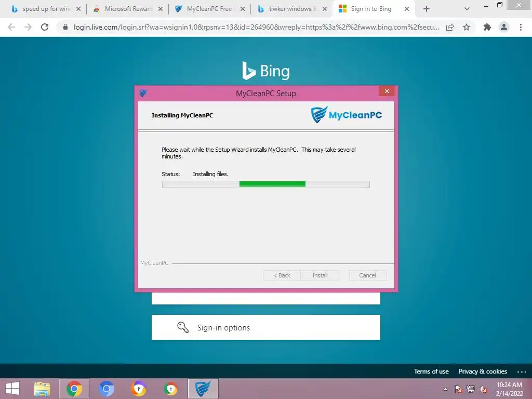
Task: Click "Installing MyCleanPC" header text
Action: tap(182, 115)
